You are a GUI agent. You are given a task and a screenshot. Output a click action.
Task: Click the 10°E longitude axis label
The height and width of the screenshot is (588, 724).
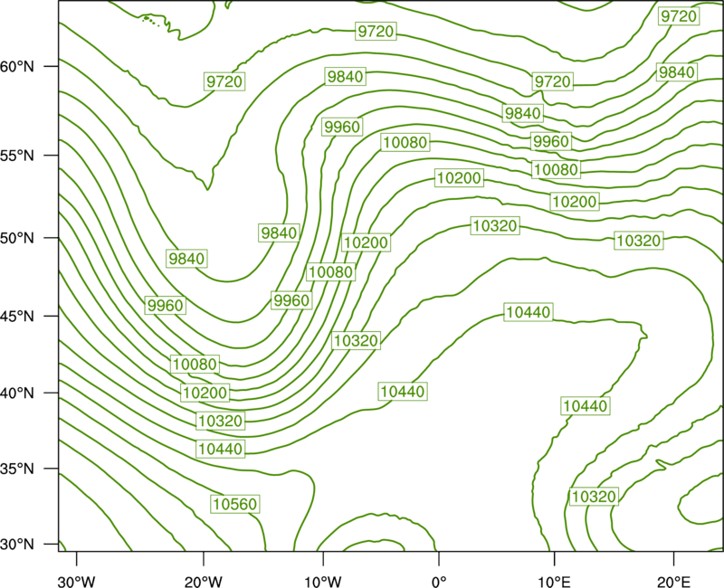point(554,582)
